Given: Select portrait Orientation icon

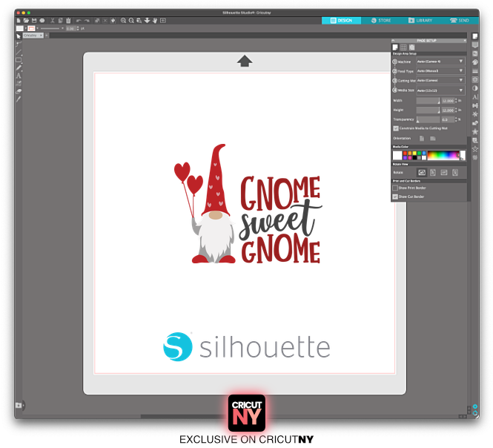Looking at the screenshot, I should [x=422, y=139].
